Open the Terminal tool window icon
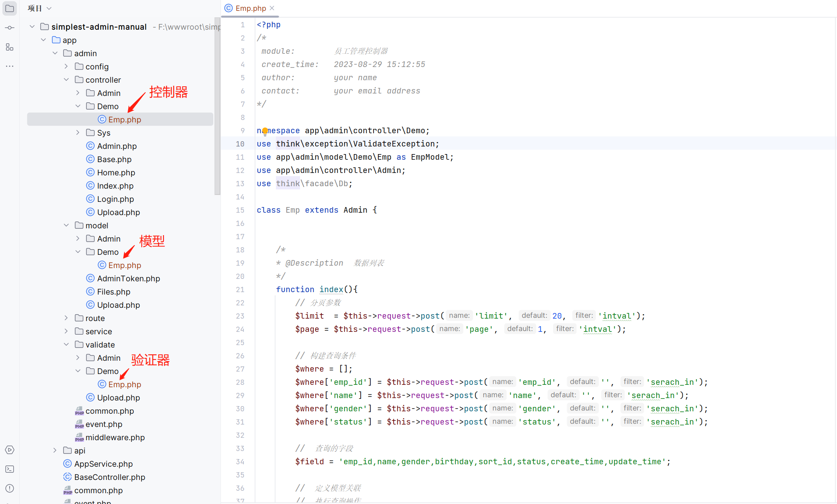Image resolution: width=837 pixels, height=504 pixels. coord(10,469)
